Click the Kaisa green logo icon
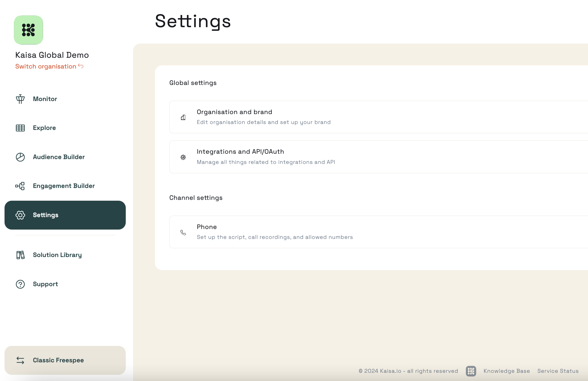The image size is (588, 381). [x=28, y=30]
